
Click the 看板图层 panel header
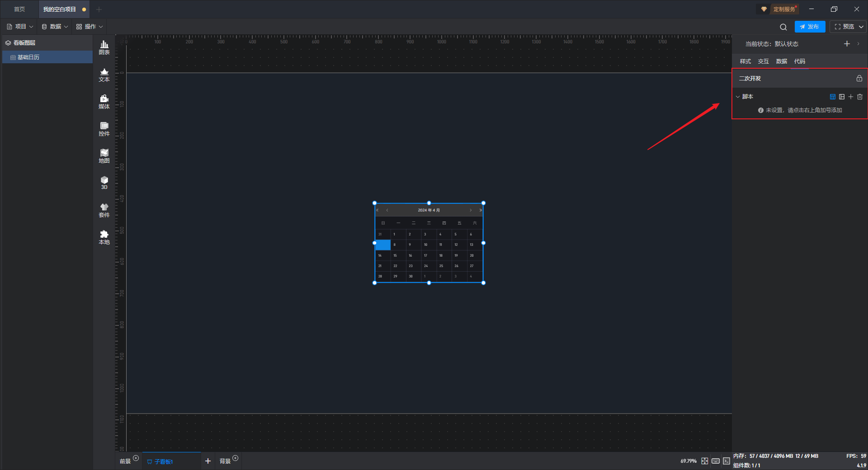tap(47, 43)
